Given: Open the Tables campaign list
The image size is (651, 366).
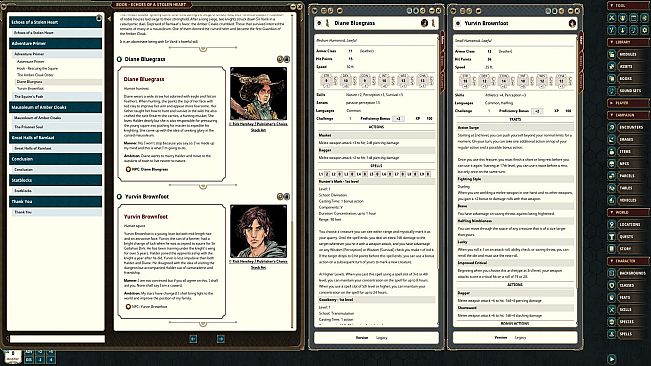Looking at the screenshot, I should tap(627, 188).
